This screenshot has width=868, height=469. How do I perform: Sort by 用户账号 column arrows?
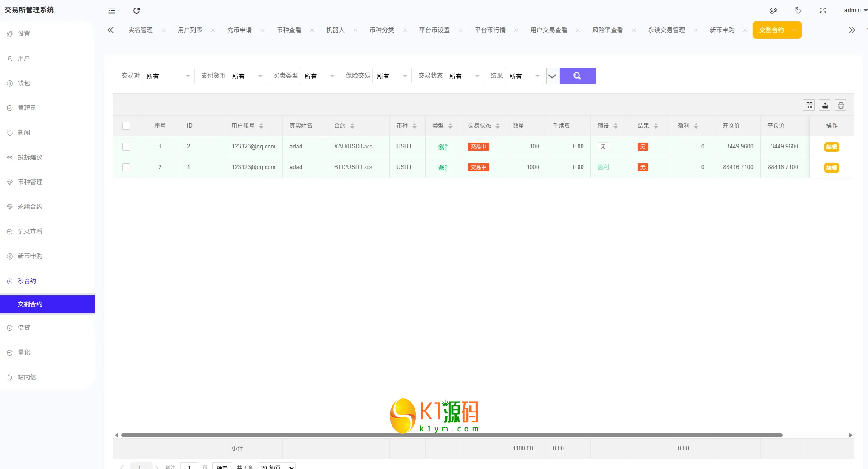pos(261,126)
